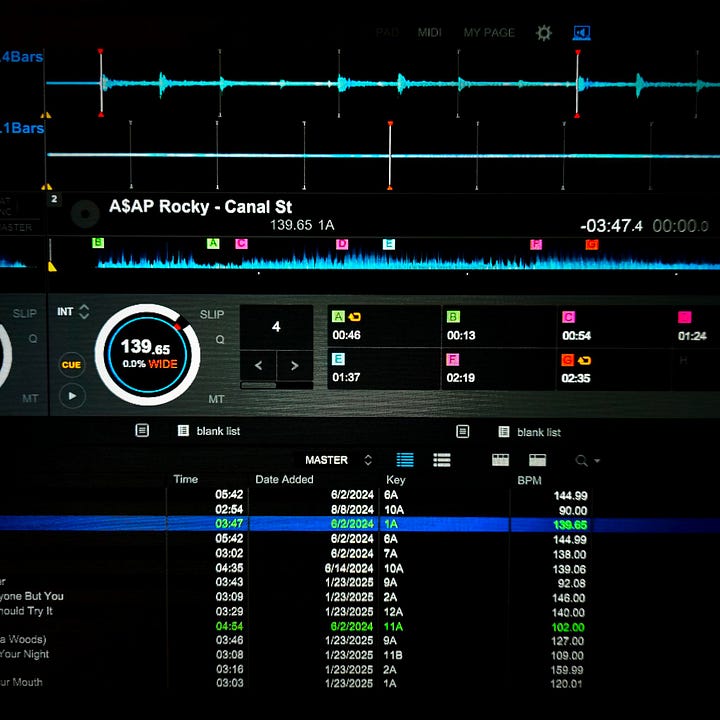Click the second playlist palette icon
720x720 pixels.
[462, 431]
